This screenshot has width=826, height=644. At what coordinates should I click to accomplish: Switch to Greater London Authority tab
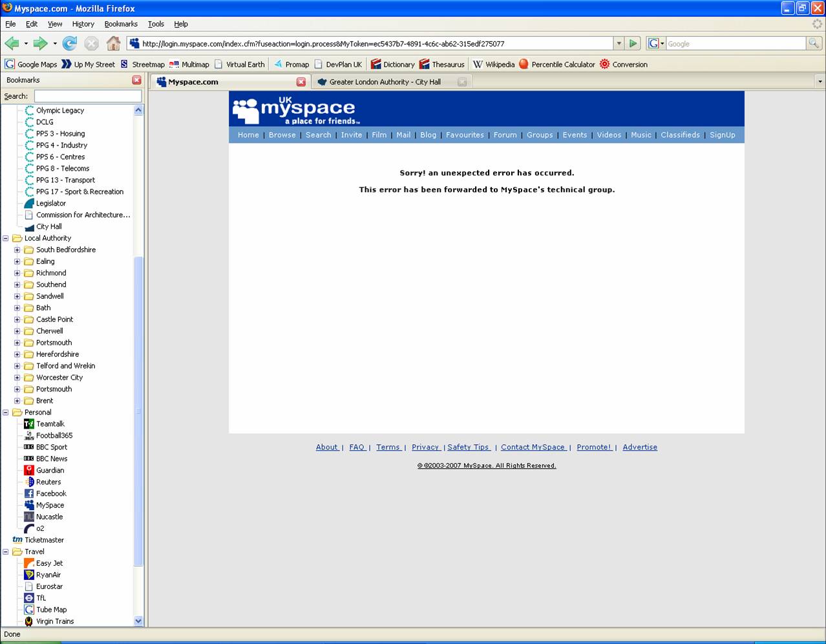coord(385,82)
